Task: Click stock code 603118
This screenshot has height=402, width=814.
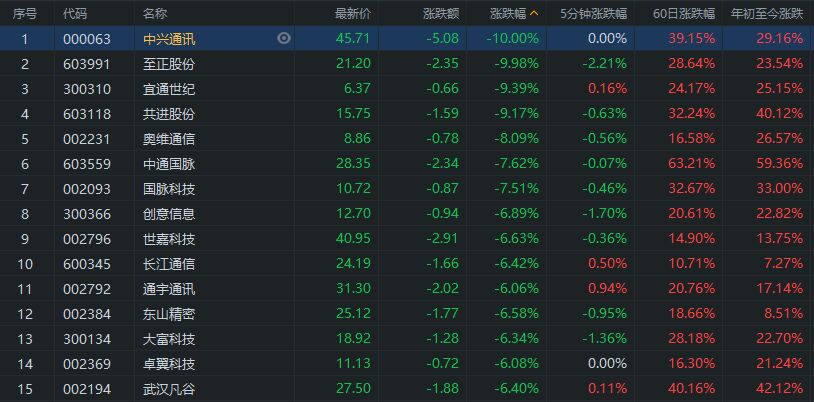Action: 86,113
